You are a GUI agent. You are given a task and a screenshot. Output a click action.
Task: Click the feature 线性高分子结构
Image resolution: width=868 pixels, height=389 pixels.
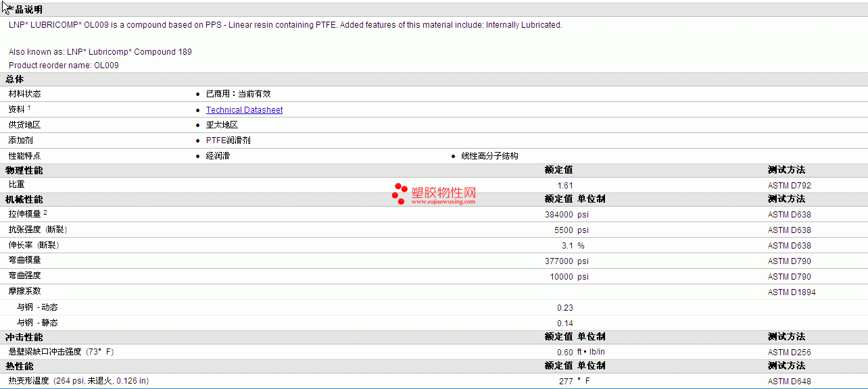coord(489,156)
